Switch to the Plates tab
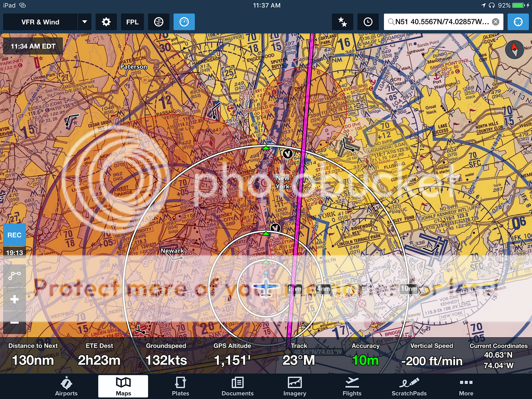This screenshot has height=399, width=532. pyautogui.click(x=180, y=386)
